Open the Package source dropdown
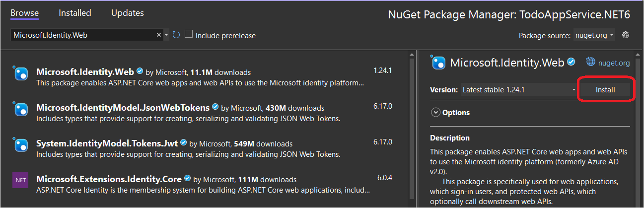Image resolution: width=644 pixels, height=208 pixels. (594, 35)
